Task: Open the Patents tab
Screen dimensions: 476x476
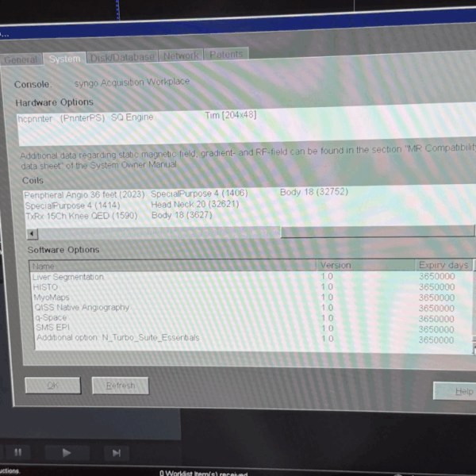Action: click(226, 55)
